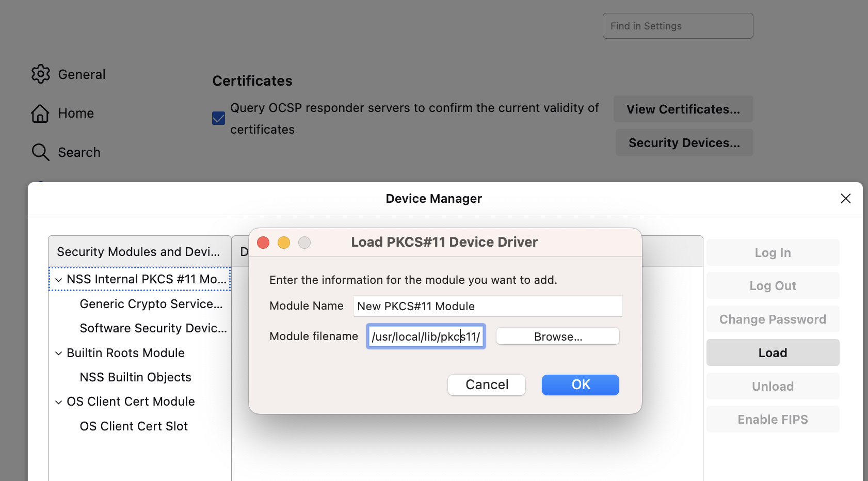The width and height of the screenshot is (868, 481).
Task: Close the Device Manager dialog
Action: (x=845, y=199)
